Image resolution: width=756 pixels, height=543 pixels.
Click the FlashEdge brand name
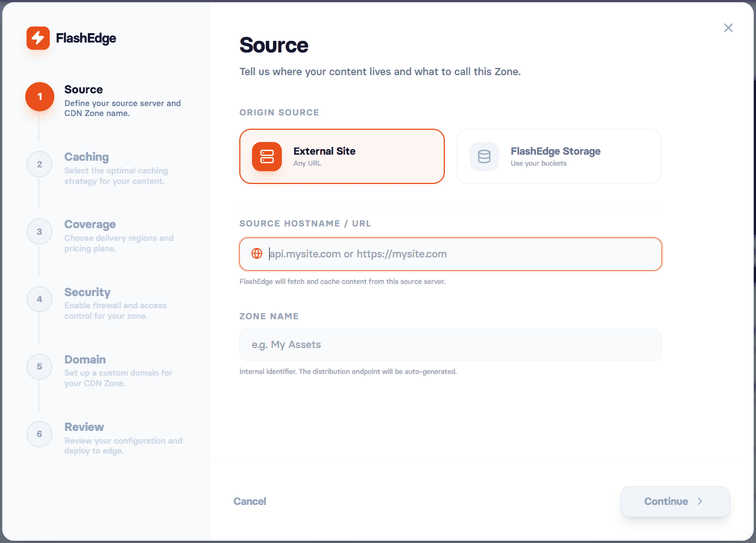pos(86,38)
